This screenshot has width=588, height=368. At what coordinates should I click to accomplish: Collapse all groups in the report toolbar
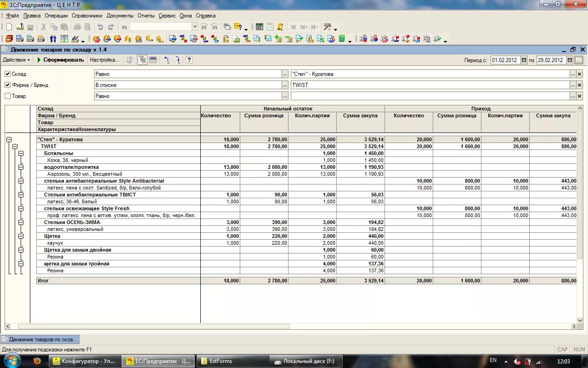[x=166, y=60]
